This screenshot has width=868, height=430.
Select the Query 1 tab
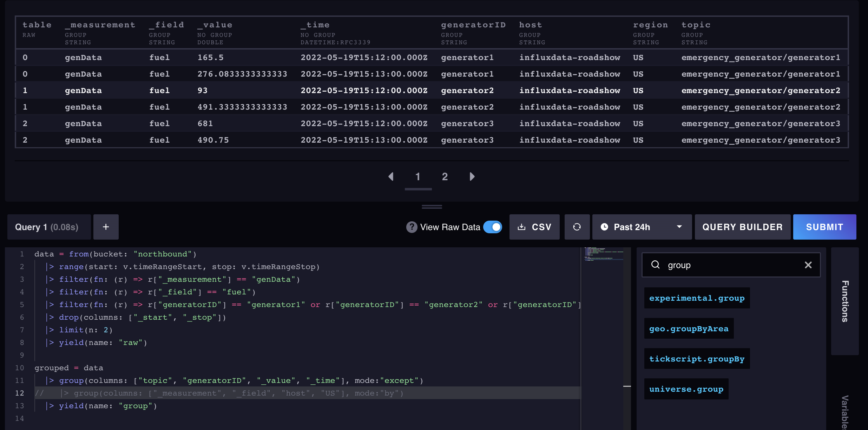coord(49,227)
